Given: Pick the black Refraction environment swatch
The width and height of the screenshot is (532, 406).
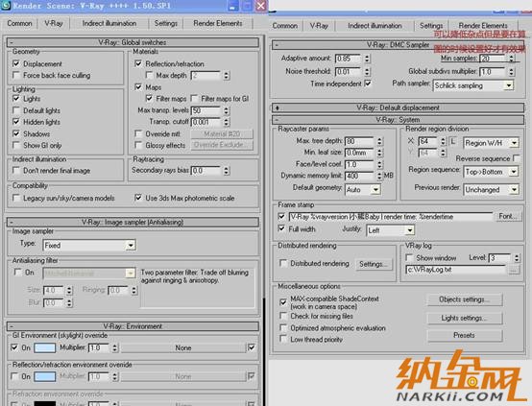Looking at the screenshot, I should [x=45, y=404].
